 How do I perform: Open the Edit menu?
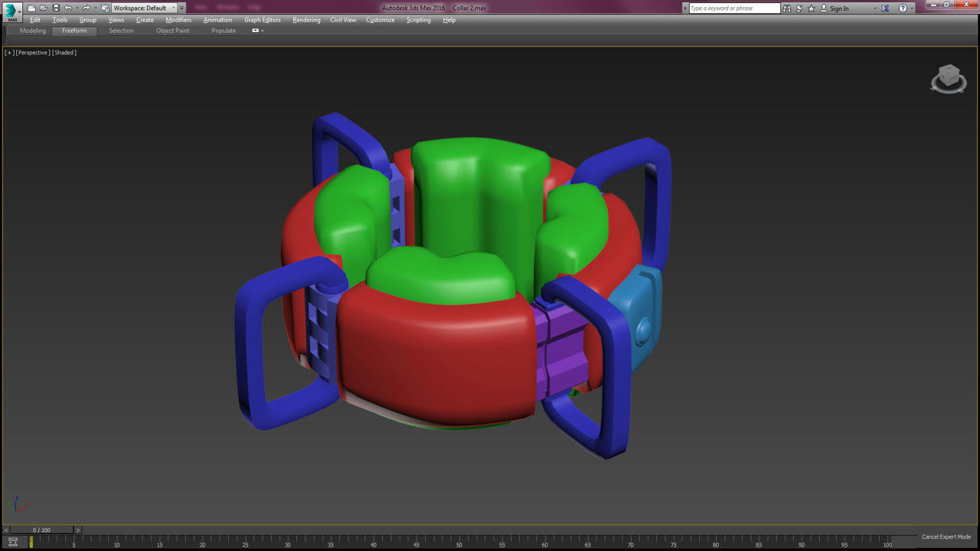35,20
